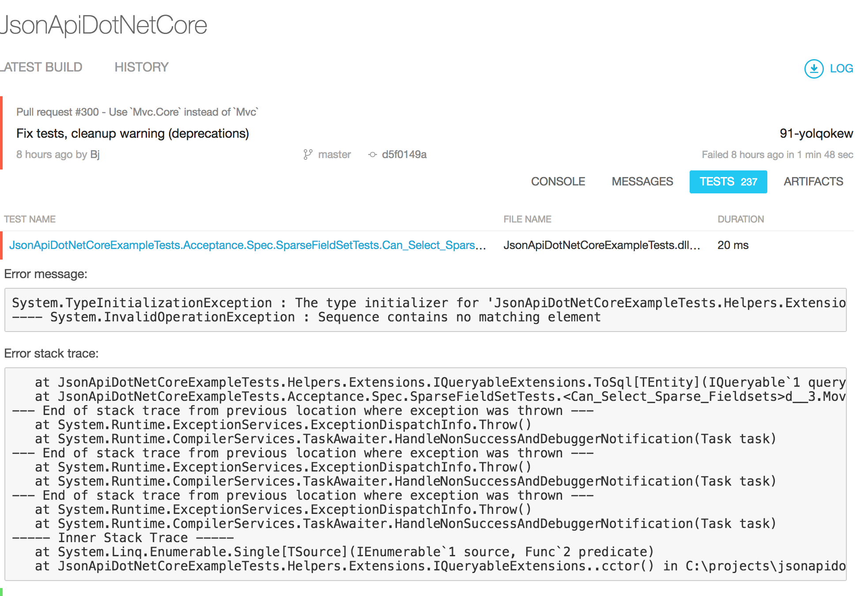Click the Inner Stack Trace line
Image resolution: width=868 pixels, height=596 pixels.
coord(123,538)
